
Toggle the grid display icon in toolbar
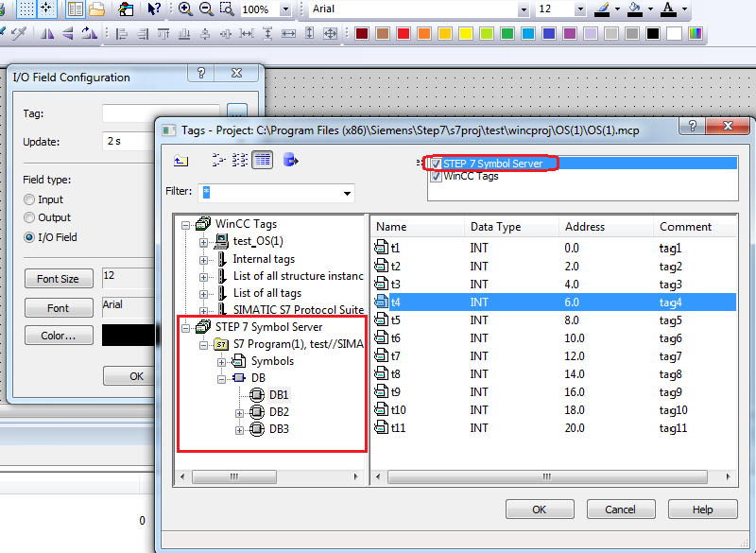click(27, 9)
